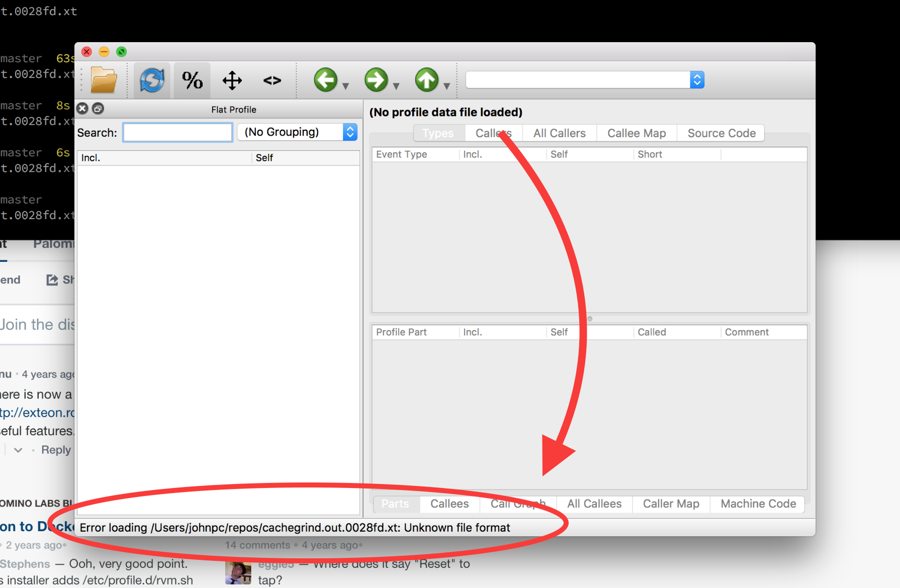Open the event type combo box in toolbar
Viewport: 900px width, 588px height.
point(585,80)
